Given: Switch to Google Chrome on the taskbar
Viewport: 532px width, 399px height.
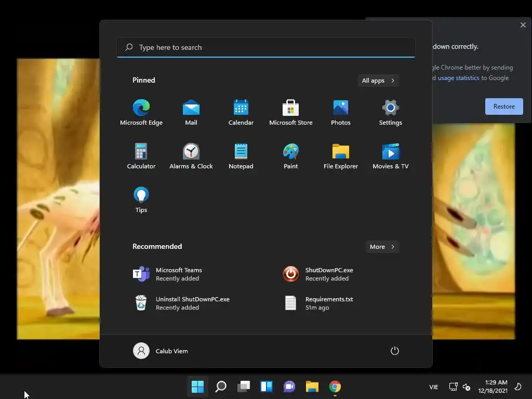Looking at the screenshot, I should coord(335,387).
